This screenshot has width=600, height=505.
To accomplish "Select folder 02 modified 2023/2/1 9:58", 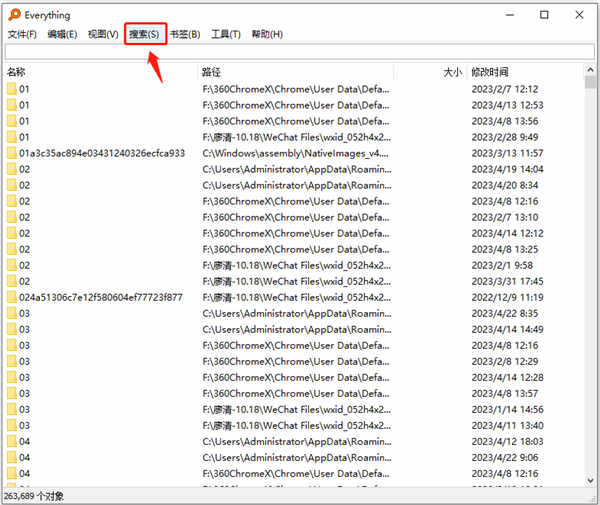I will [18, 265].
